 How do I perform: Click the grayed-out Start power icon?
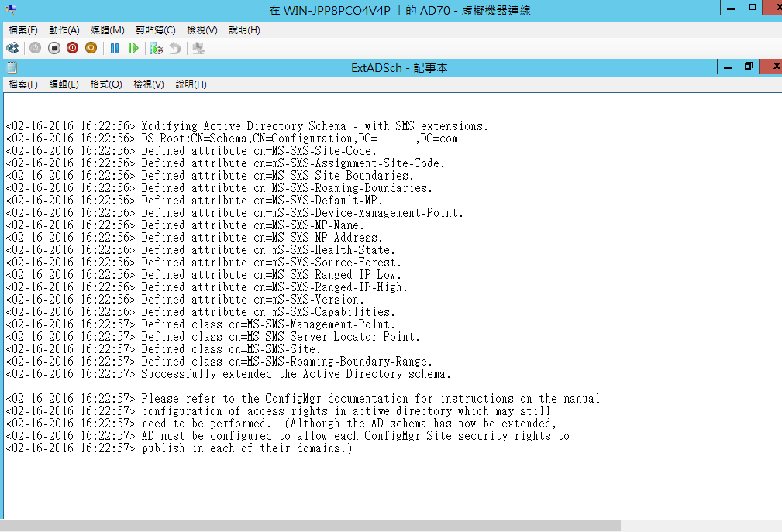click(x=35, y=48)
